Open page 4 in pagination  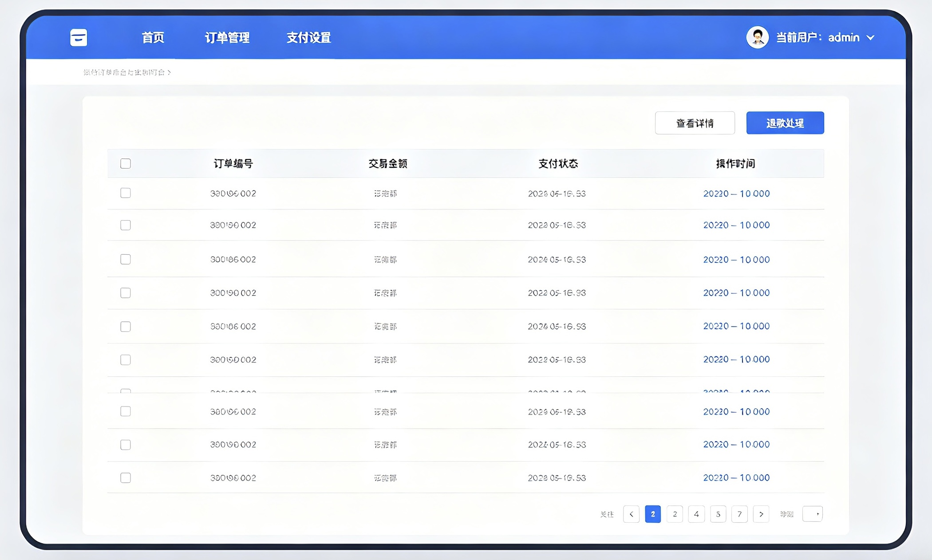696,514
